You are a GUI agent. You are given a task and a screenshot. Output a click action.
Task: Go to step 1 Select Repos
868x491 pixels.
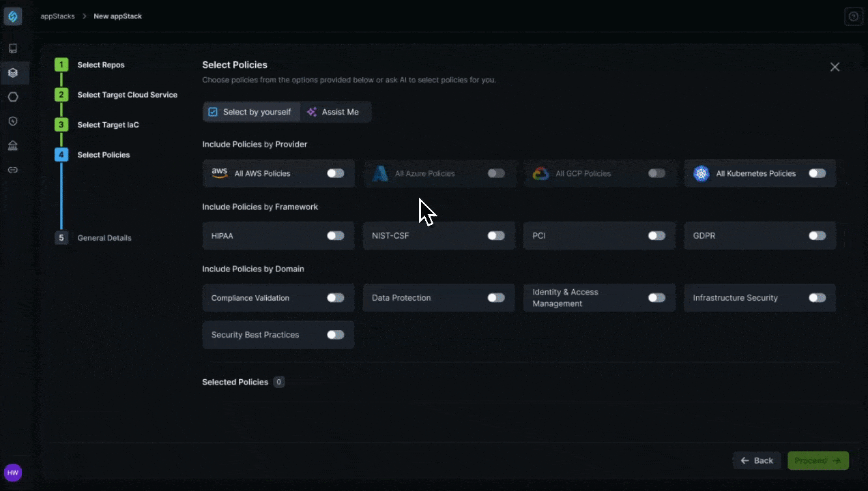100,65
